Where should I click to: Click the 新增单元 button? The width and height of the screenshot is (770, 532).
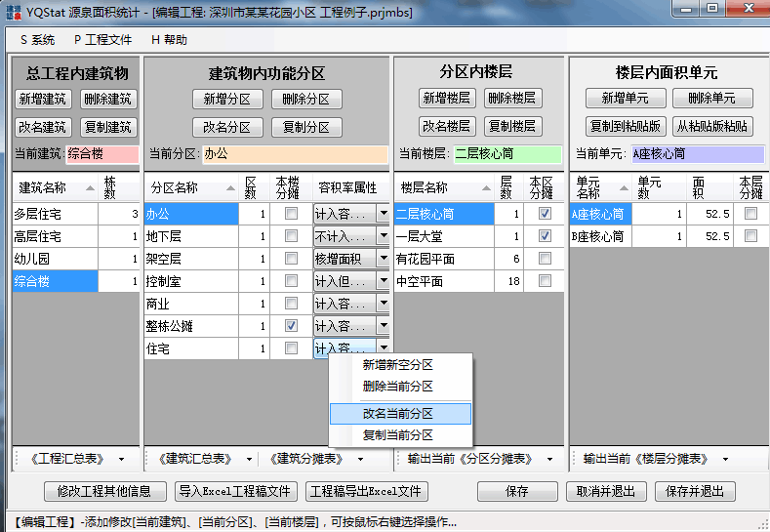(626, 98)
